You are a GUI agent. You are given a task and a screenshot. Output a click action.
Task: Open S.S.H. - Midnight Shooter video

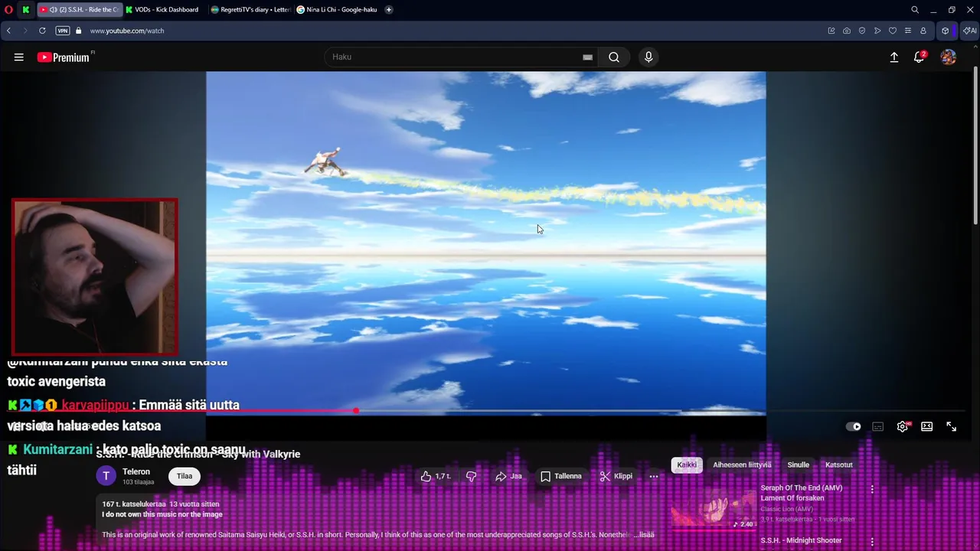coord(801,540)
